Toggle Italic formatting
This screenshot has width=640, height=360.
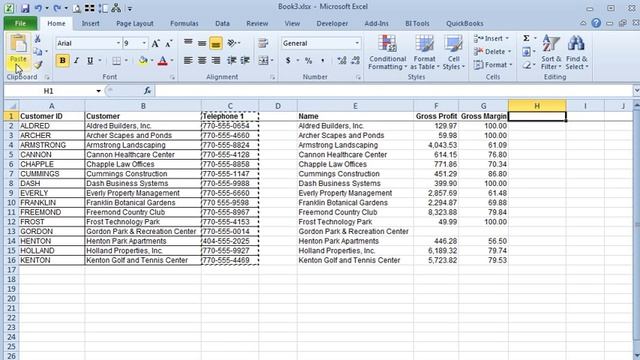coord(76,61)
